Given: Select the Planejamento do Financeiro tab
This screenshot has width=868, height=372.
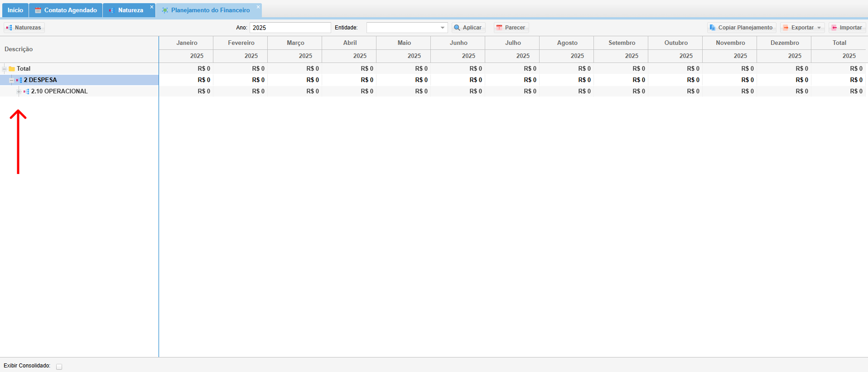Looking at the screenshot, I should pyautogui.click(x=209, y=10).
